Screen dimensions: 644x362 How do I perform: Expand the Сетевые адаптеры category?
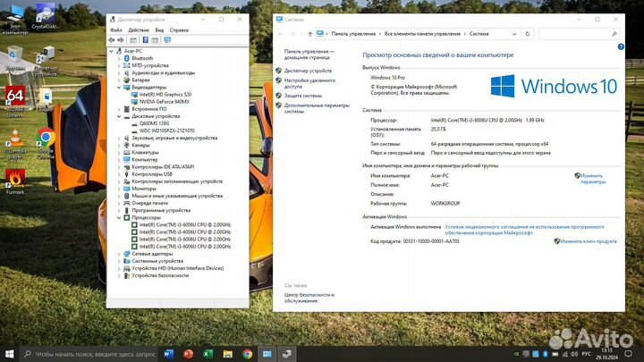click(x=119, y=254)
